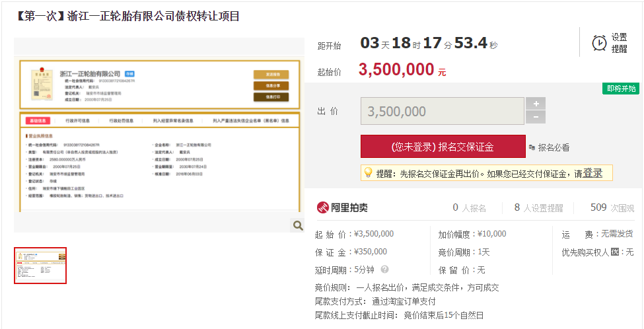Click the business license icon in image

[42, 84]
